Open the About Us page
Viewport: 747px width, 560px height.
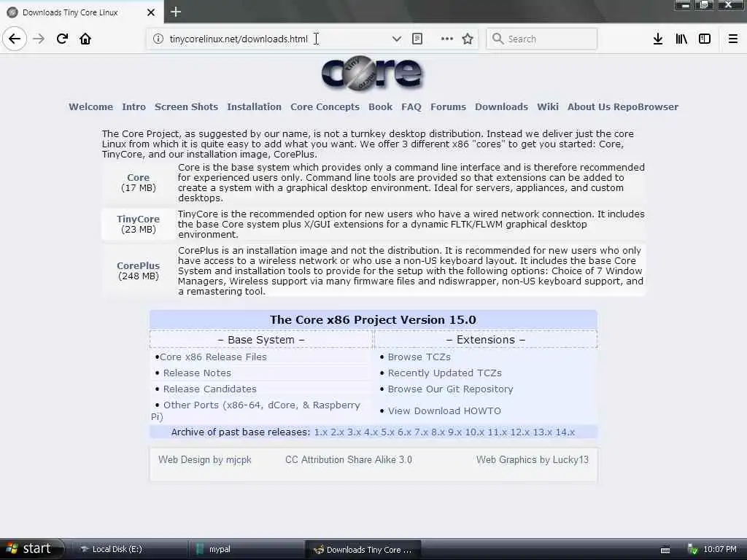point(589,106)
